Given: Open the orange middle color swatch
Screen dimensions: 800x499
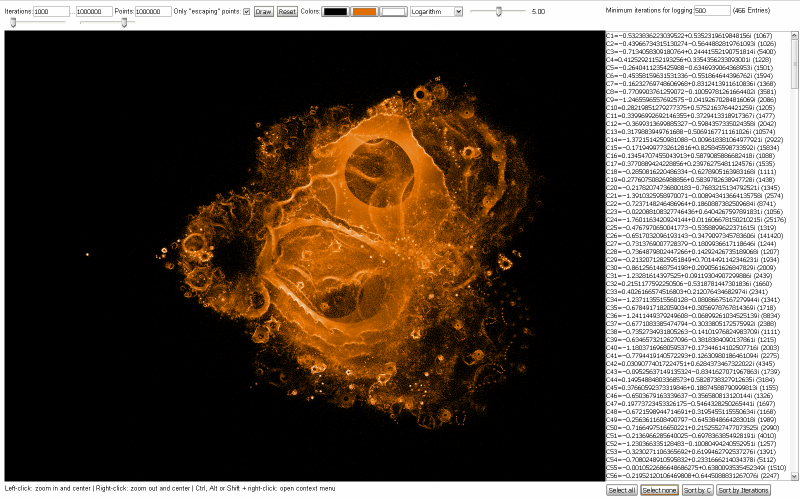Looking at the screenshot, I should pos(365,11).
